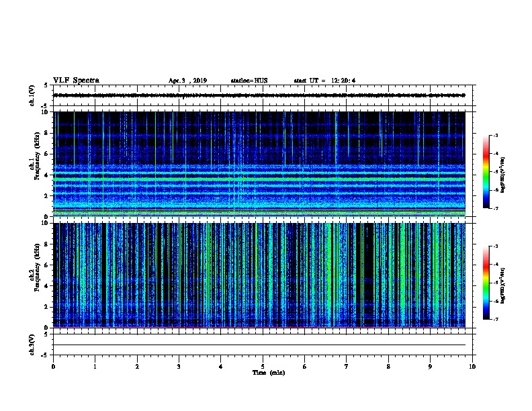This screenshot has width=532, height=411.
Task: Click the "ch.3(V)" axis label
Action: click(x=32, y=345)
